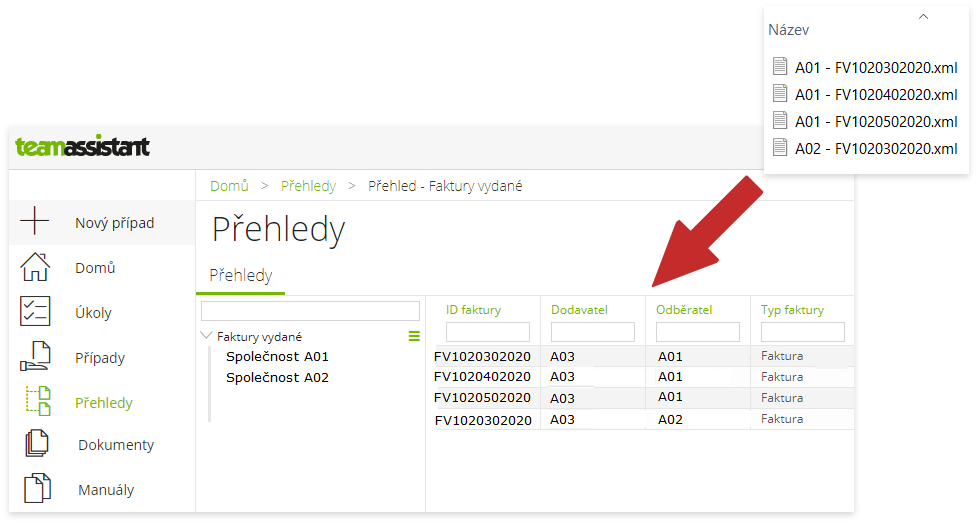
Task: Select the FV1020402020 invoice cell
Action: click(x=482, y=377)
